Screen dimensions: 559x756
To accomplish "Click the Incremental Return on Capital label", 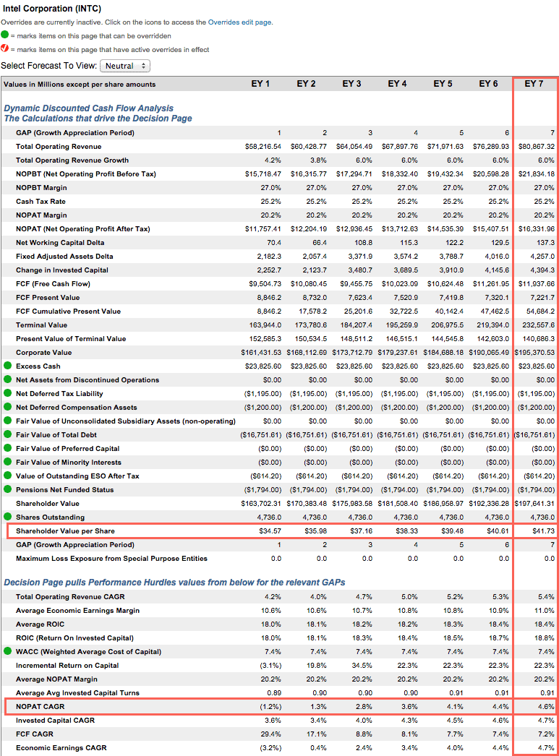I will 67,666.
